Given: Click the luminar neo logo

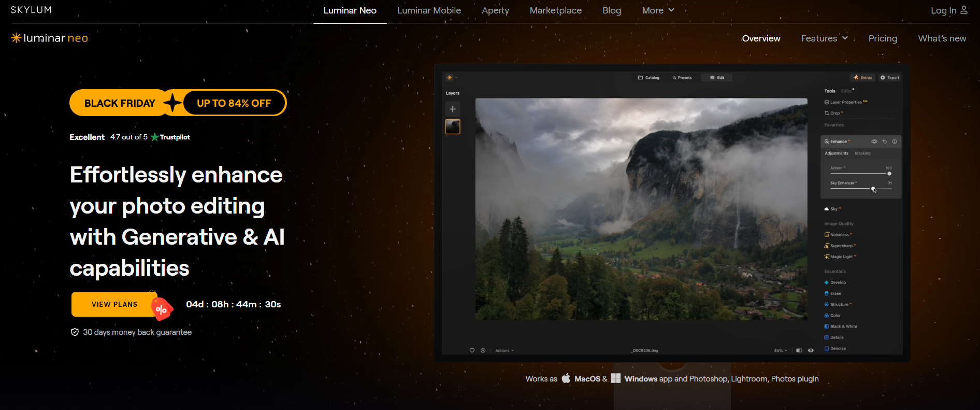Looking at the screenshot, I should (x=50, y=38).
